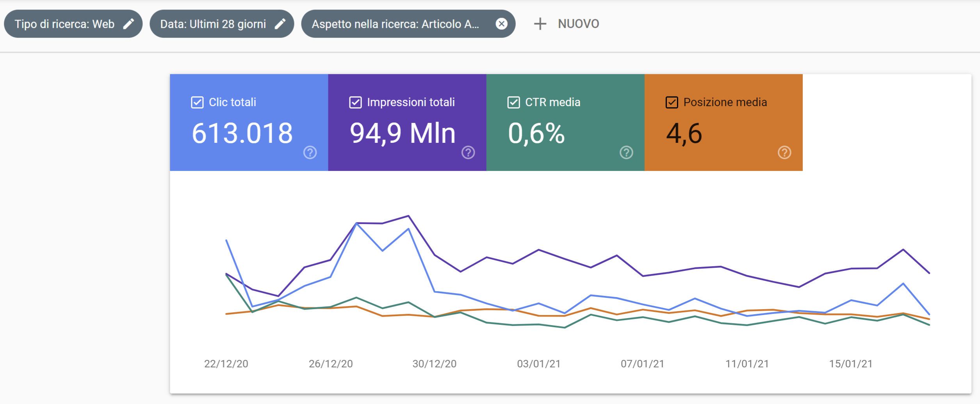The width and height of the screenshot is (980, 404).
Task: Click the 07/01/21 axis date label
Action: (x=643, y=364)
